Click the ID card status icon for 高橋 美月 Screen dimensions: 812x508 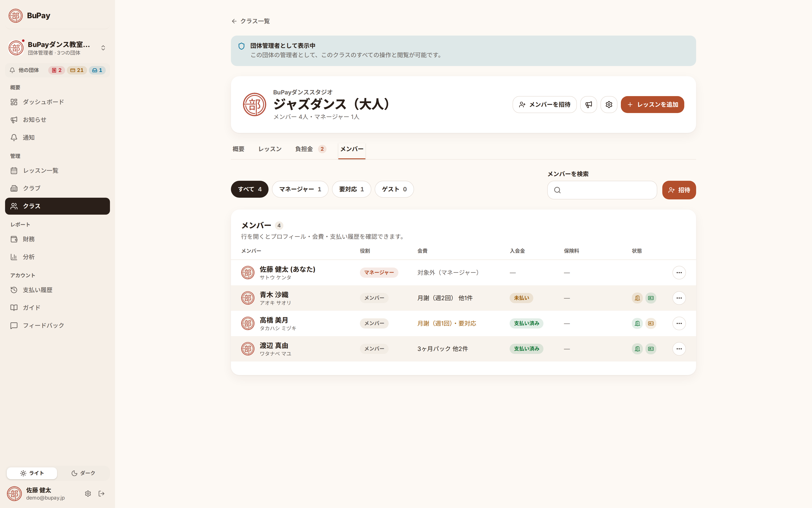click(651, 323)
